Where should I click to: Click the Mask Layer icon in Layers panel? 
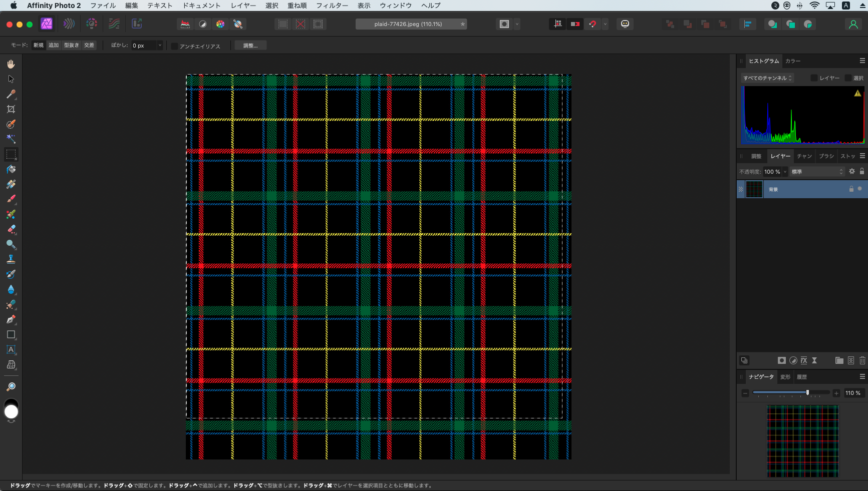782,360
